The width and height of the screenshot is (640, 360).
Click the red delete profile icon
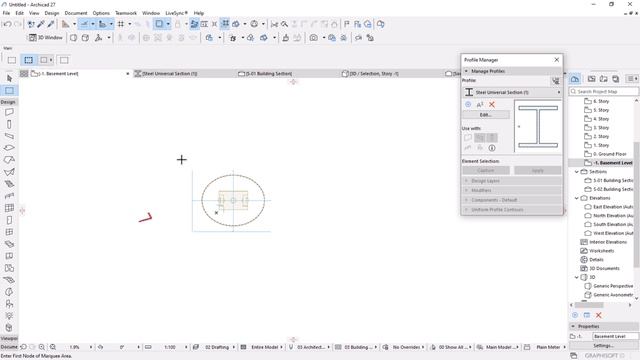(492, 104)
